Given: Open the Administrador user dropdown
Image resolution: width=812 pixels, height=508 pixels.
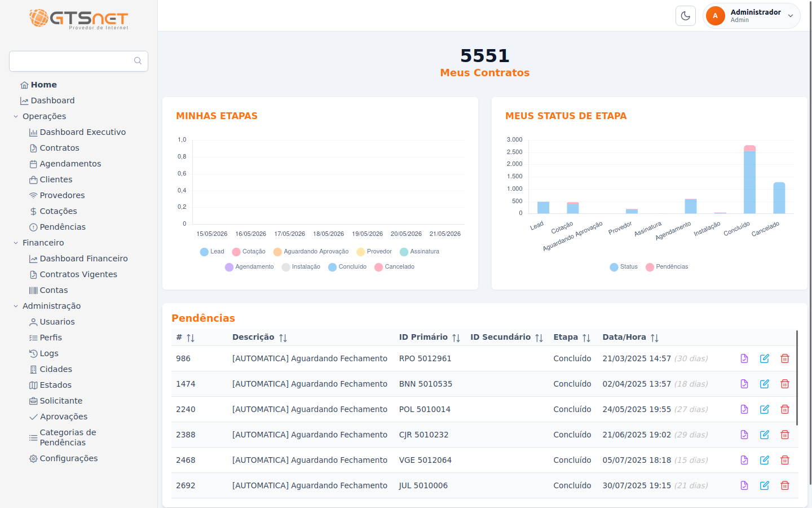Looking at the screenshot, I should click(x=752, y=16).
